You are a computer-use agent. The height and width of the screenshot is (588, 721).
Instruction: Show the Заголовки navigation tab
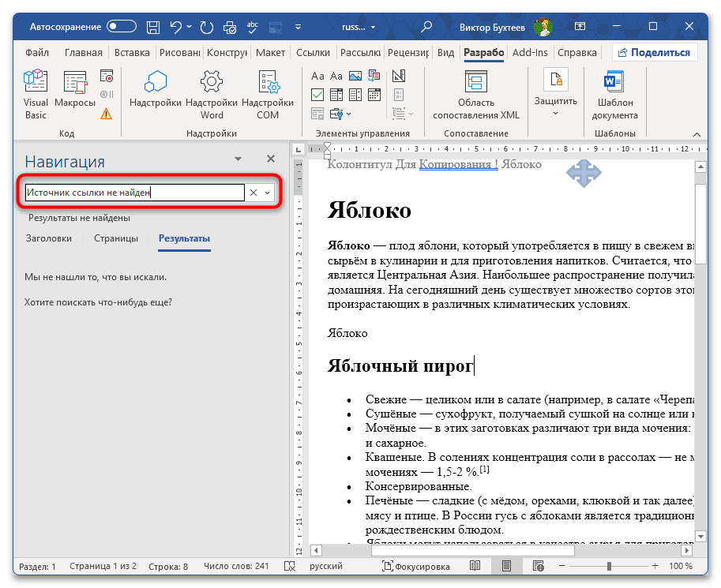49,238
